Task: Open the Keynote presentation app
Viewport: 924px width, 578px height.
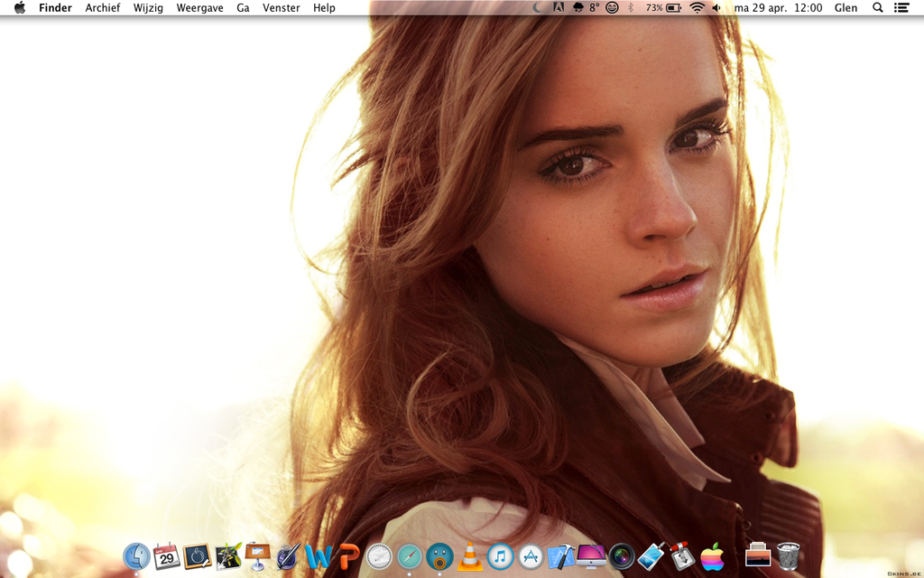Action: click(x=257, y=555)
